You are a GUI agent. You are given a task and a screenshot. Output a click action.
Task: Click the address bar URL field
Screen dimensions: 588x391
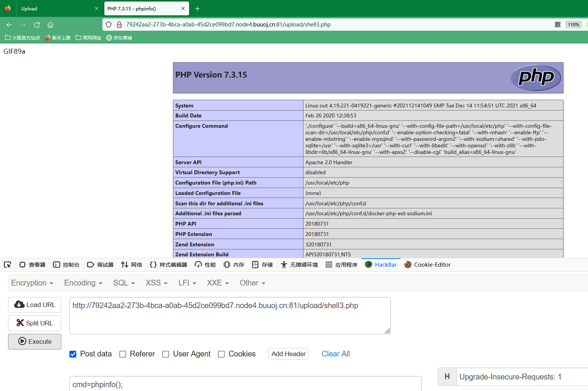coord(326,25)
